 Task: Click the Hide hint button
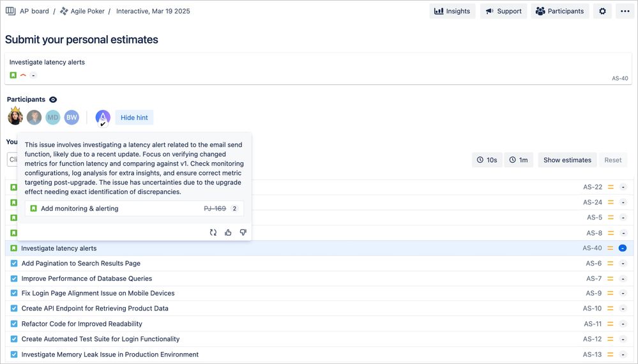pyautogui.click(x=134, y=118)
